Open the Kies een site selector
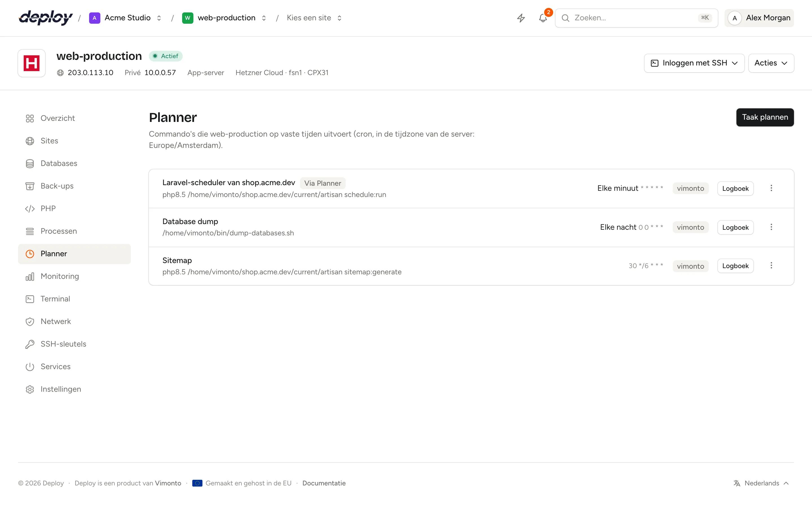 point(314,18)
